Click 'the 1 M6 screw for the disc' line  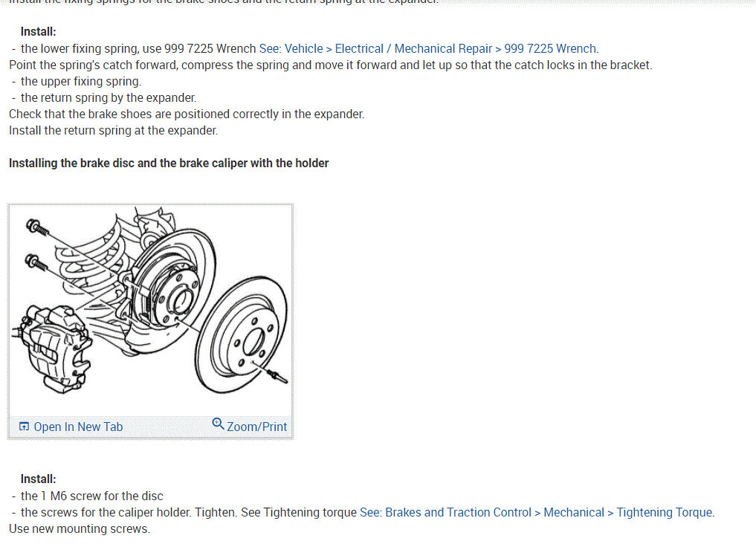(x=91, y=496)
